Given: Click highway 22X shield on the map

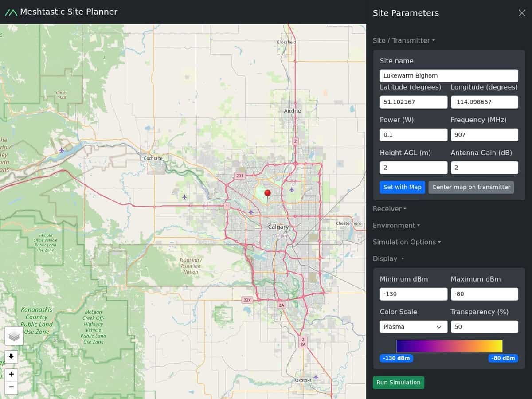Looking at the screenshot, I should 247,300.
